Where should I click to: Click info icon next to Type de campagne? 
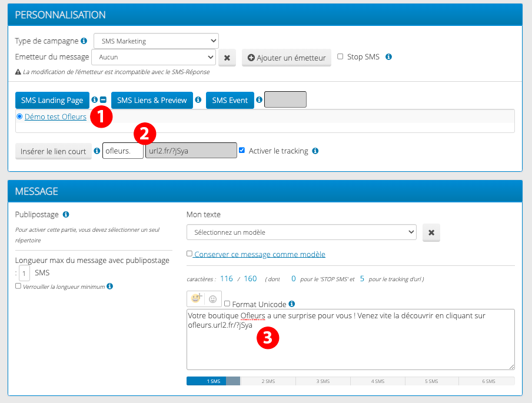pos(84,41)
